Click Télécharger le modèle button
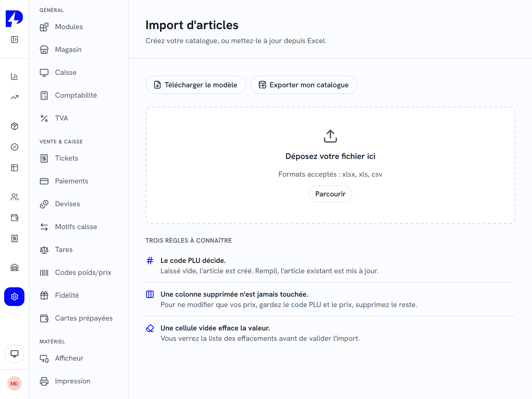Image resolution: width=532 pixels, height=399 pixels. coord(196,85)
